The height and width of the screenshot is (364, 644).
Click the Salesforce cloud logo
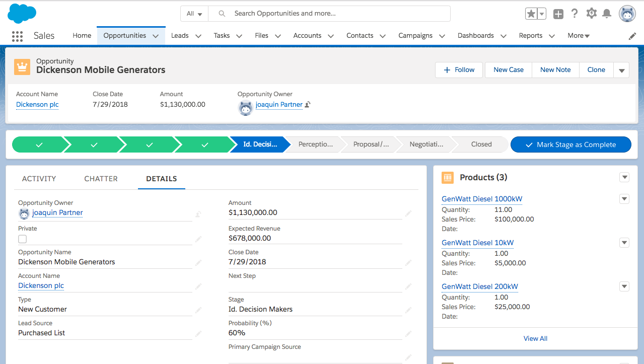click(x=22, y=13)
